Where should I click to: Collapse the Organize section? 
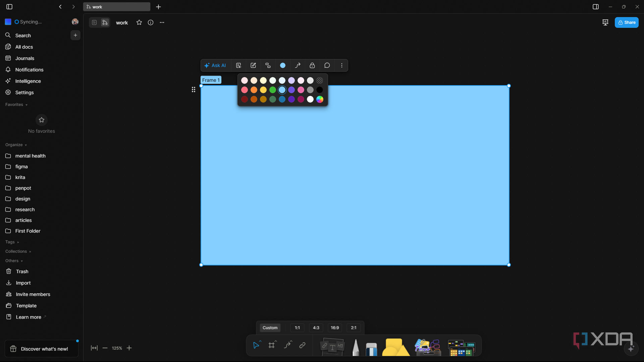16,145
